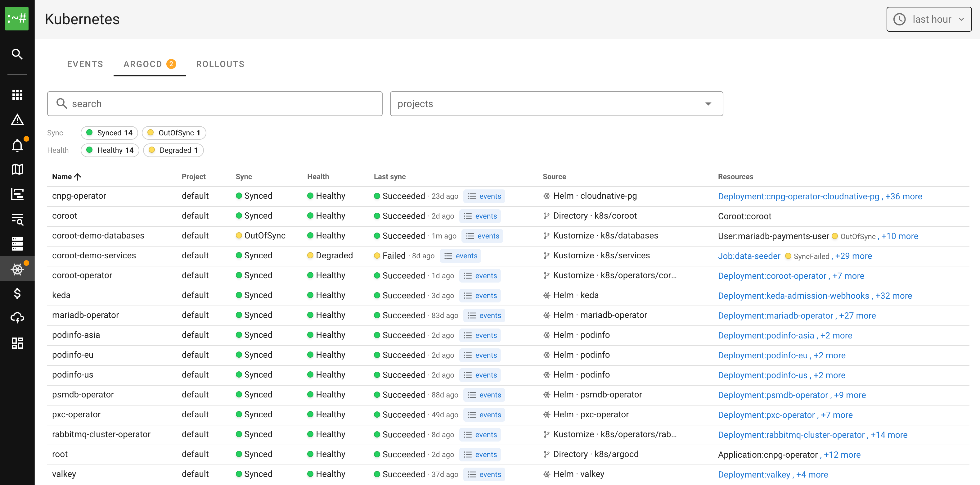
Task: Sort by the Name column header
Action: point(62,177)
